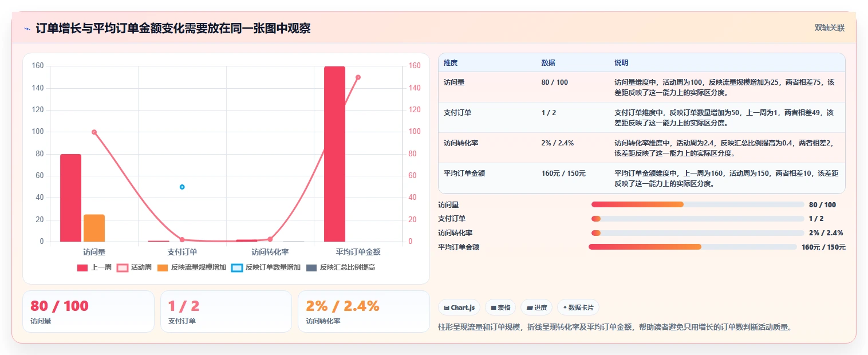The image size is (868, 355).
Task: Click the red 上一周 bar for 访问量
Action: [x=70, y=198]
